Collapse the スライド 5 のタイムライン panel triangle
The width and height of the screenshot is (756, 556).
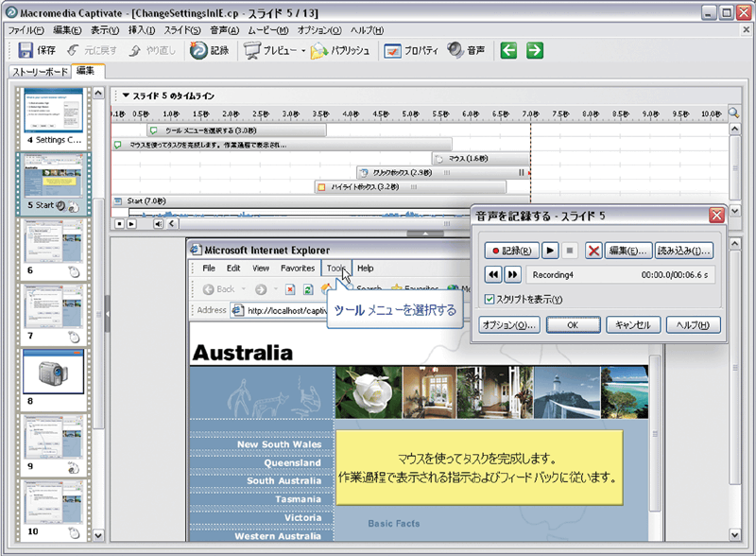coord(126,96)
